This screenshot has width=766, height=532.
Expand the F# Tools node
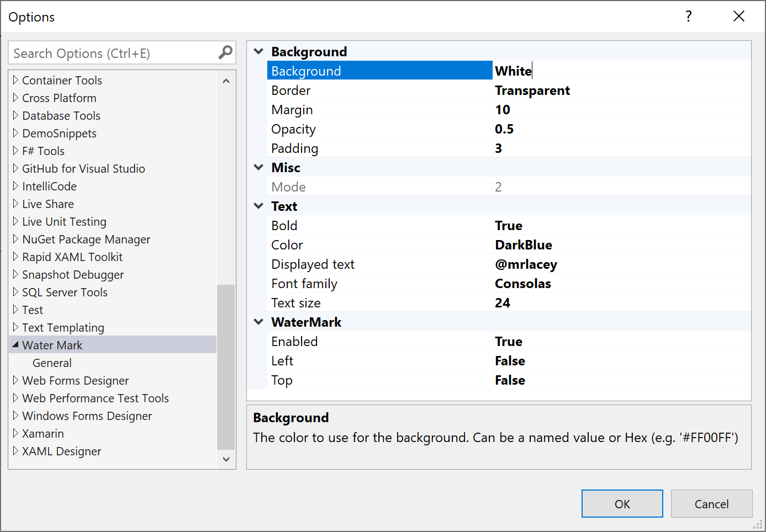tap(15, 151)
